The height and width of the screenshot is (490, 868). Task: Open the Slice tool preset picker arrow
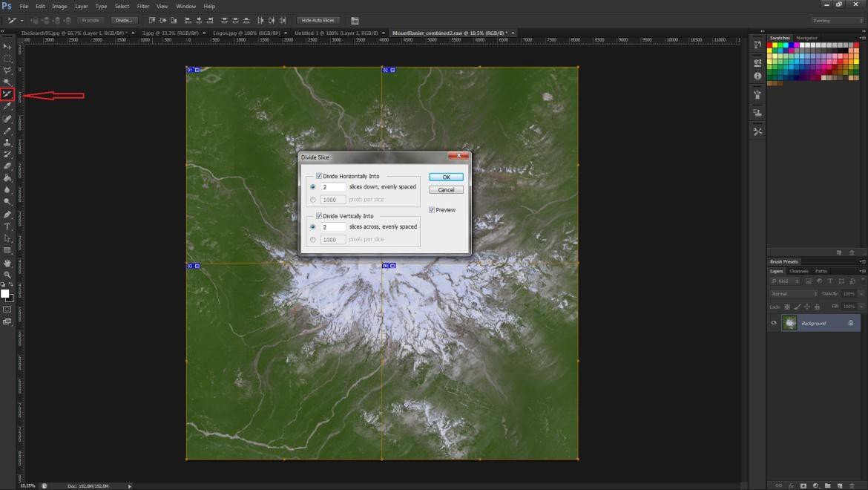22,21
